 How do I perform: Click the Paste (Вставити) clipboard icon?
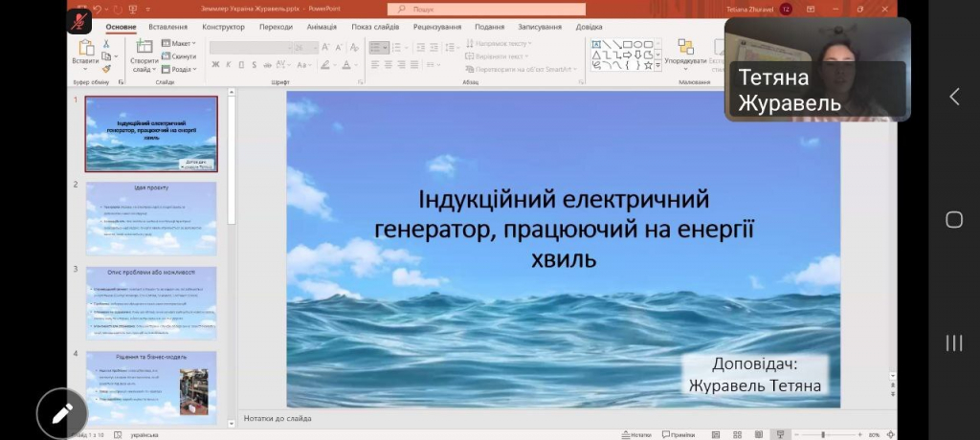pyautogui.click(x=86, y=49)
